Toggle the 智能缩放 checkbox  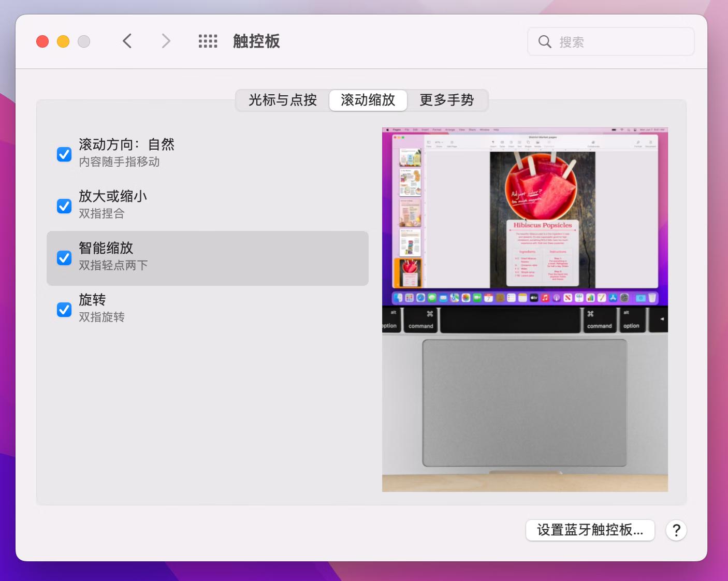(64, 258)
